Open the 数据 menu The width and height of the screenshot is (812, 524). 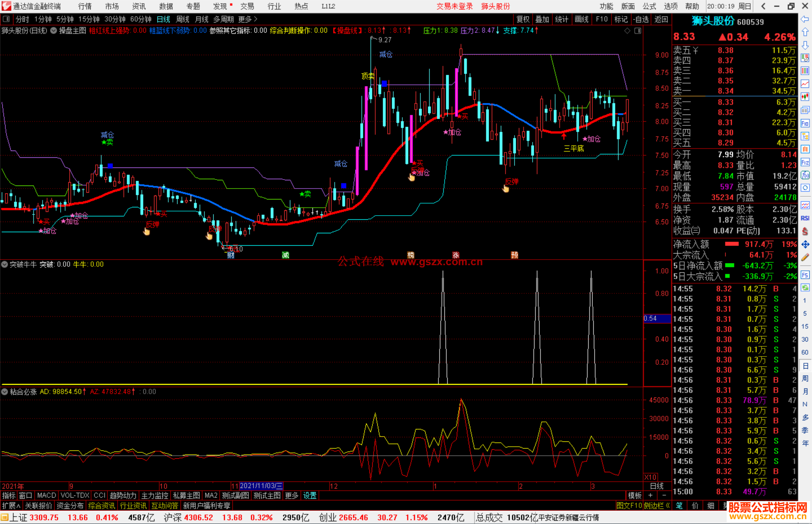(x=166, y=6)
